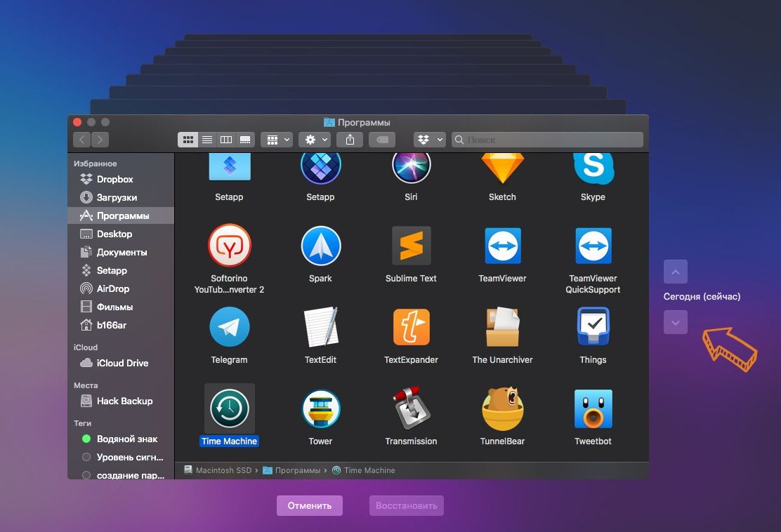Select the TextExpander app icon
Viewport: 781px width, 532px height.
pyautogui.click(x=412, y=327)
